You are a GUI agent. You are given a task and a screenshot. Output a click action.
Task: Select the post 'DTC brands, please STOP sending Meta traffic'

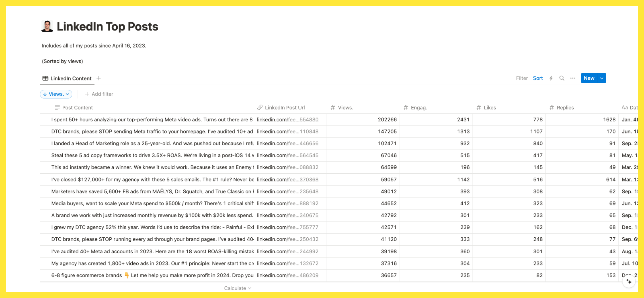tap(152, 131)
